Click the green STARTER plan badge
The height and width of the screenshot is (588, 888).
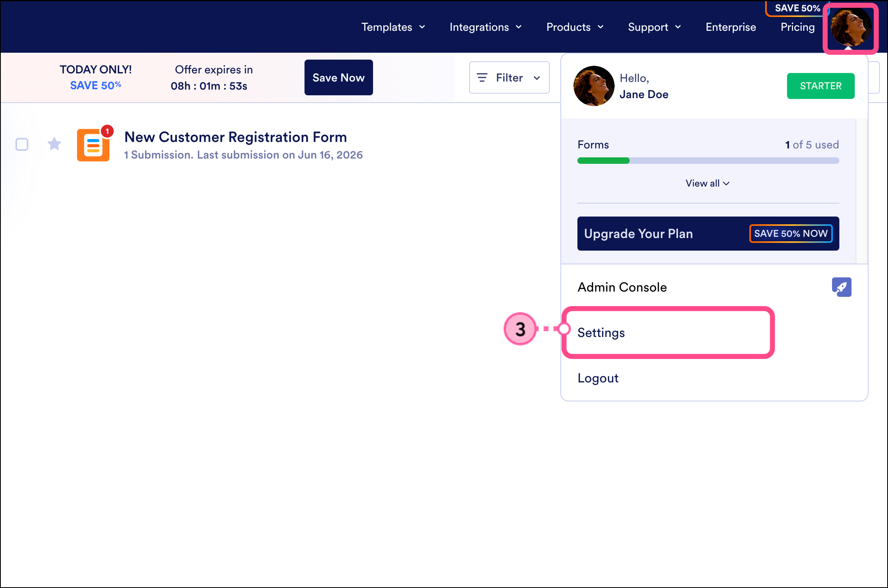coord(821,86)
